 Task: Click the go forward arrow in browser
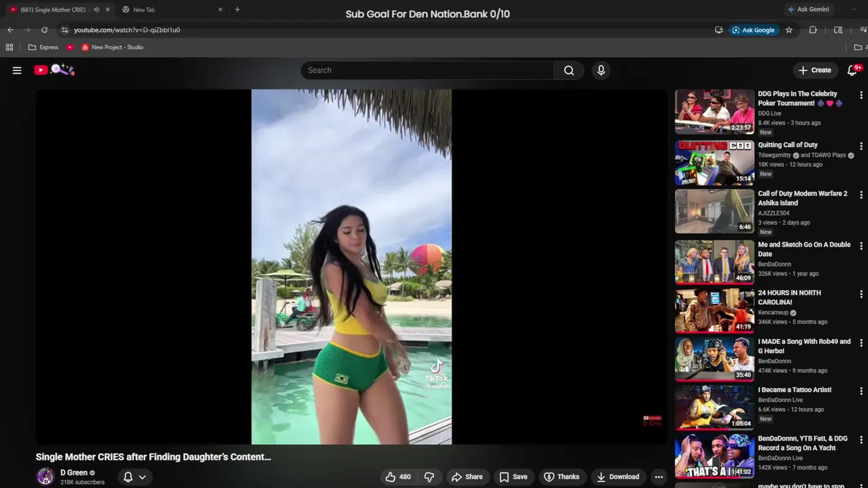coord(27,30)
